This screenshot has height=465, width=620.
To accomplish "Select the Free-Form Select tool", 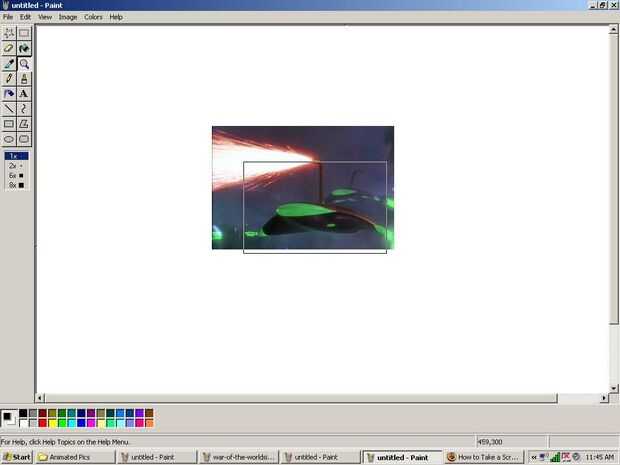I will tap(9, 33).
